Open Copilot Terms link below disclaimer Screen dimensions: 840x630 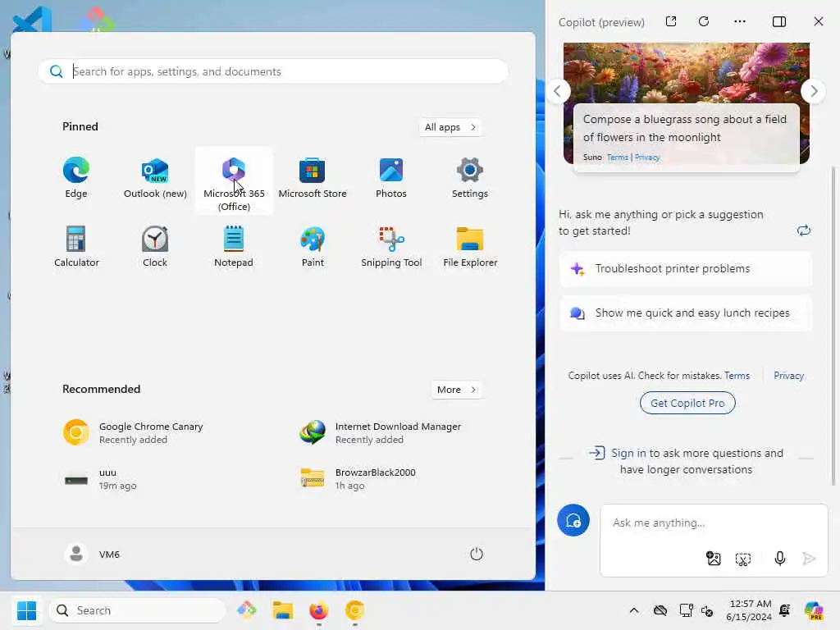pos(737,376)
